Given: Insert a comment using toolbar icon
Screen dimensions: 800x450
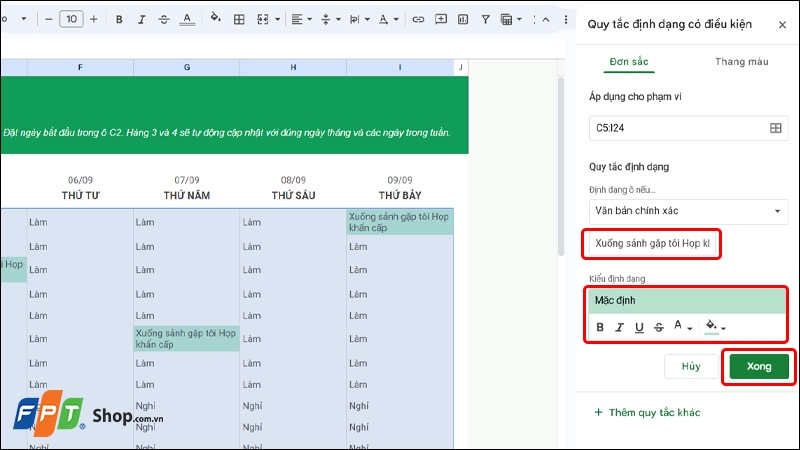Looking at the screenshot, I should pos(440,19).
